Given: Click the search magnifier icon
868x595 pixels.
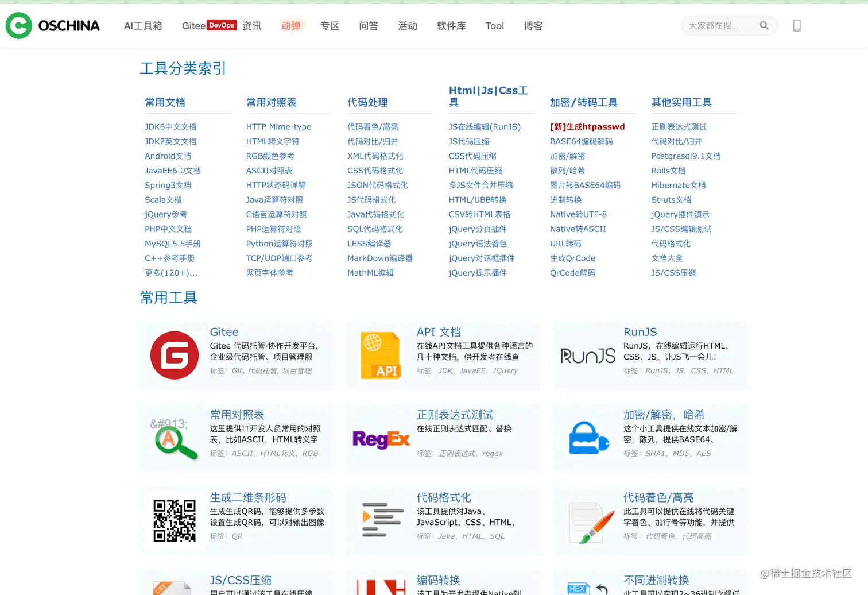Looking at the screenshot, I should 764,25.
